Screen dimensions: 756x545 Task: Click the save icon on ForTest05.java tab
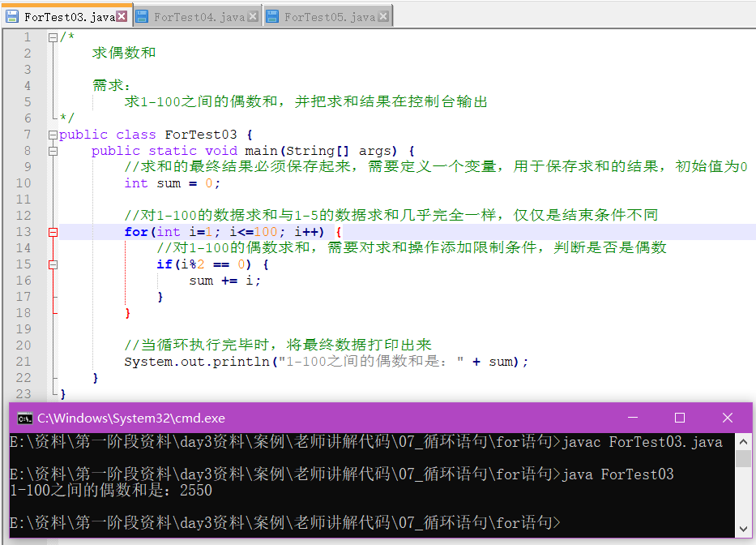point(272,16)
